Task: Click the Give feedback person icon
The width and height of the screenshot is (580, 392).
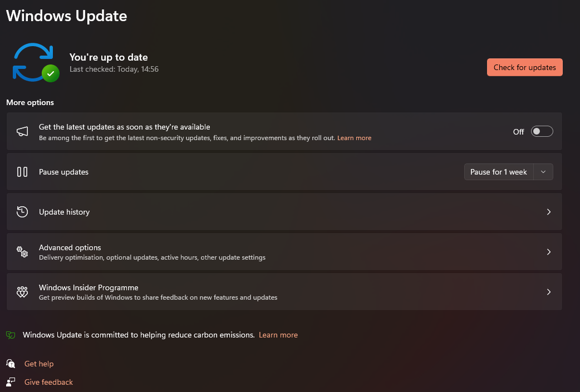Action: (x=11, y=382)
